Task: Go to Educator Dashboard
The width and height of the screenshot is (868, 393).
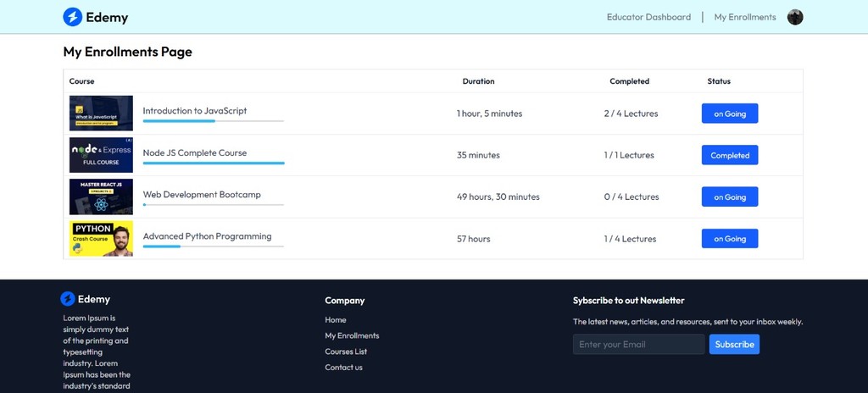Action: tap(648, 17)
